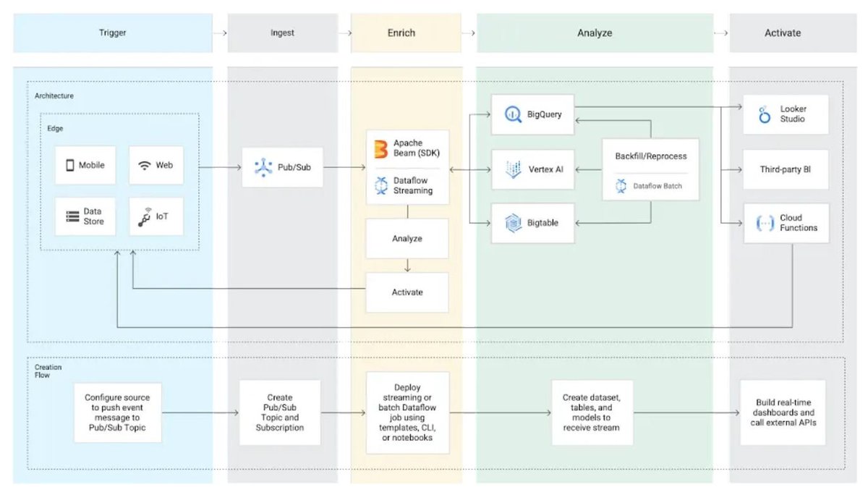Click the "Mobile" label text

tap(92, 165)
